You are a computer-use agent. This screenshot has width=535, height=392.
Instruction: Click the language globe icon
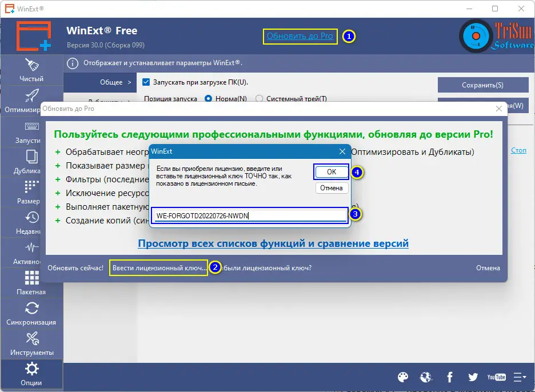pyautogui.click(x=426, y=377)
